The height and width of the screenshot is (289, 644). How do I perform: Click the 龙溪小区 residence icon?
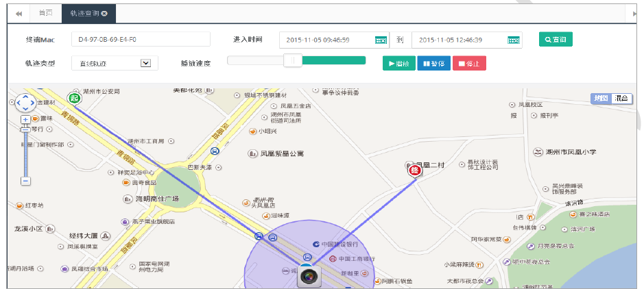pos(51,229)
